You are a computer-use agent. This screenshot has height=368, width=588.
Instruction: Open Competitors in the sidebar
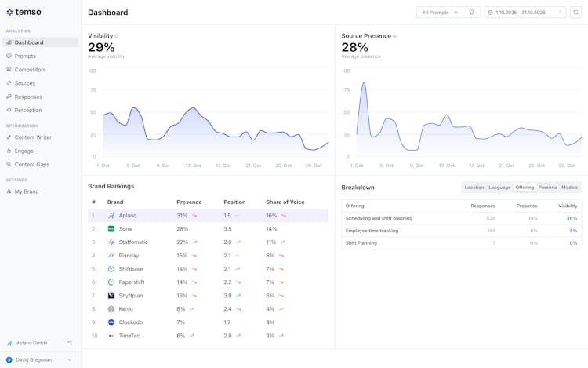30,70
